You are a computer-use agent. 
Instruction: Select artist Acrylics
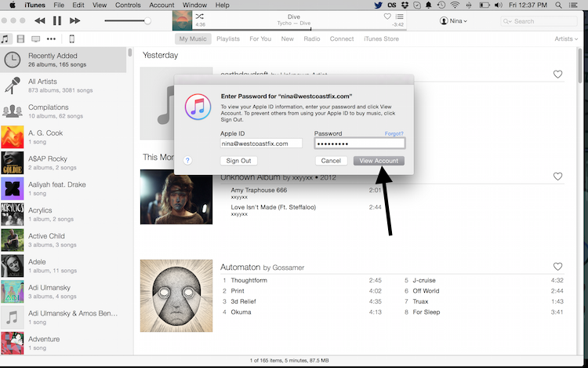(64, 214)
